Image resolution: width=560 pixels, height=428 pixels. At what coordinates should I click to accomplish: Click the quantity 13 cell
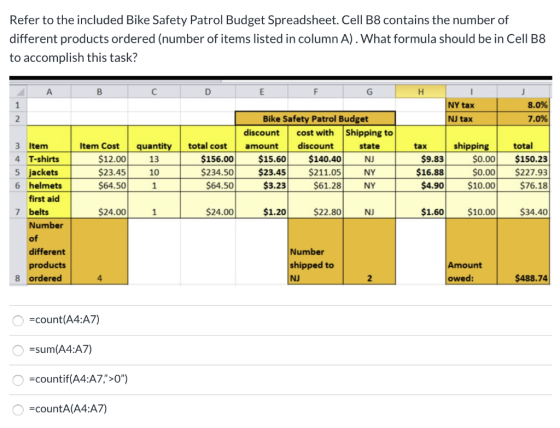pyautogui.click(x=154, y=159)
